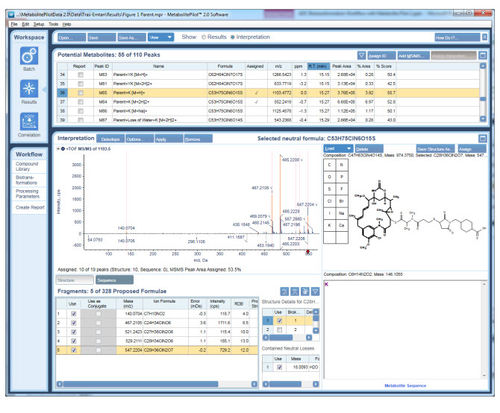Click the Structure Details horizontal scrollbar thumb
Viewport: 500px width, 413px height.
click(x=281, y=338)
